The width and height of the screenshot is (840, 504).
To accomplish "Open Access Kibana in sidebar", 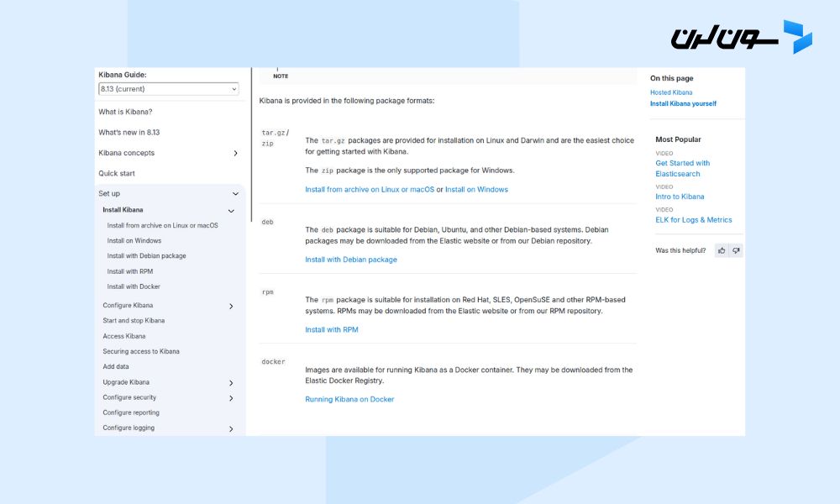I will (x=123, y=336).
